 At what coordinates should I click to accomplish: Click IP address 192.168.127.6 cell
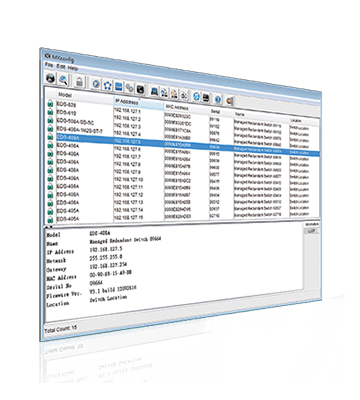pos(128,149)
